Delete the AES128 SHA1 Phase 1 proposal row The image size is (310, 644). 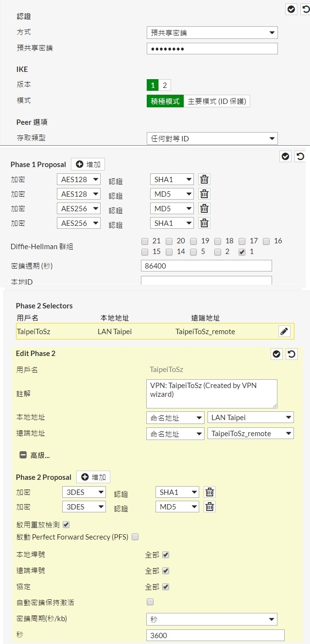click(x=205, y=180)
